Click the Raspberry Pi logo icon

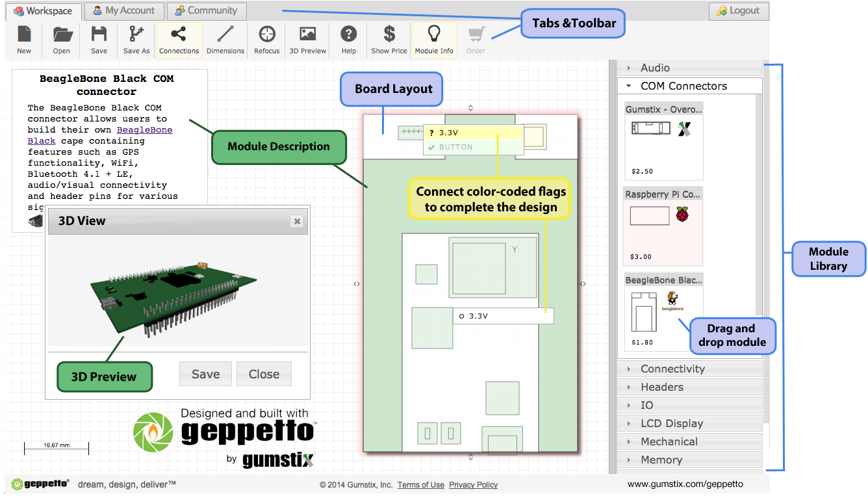[x=682, y=215]
